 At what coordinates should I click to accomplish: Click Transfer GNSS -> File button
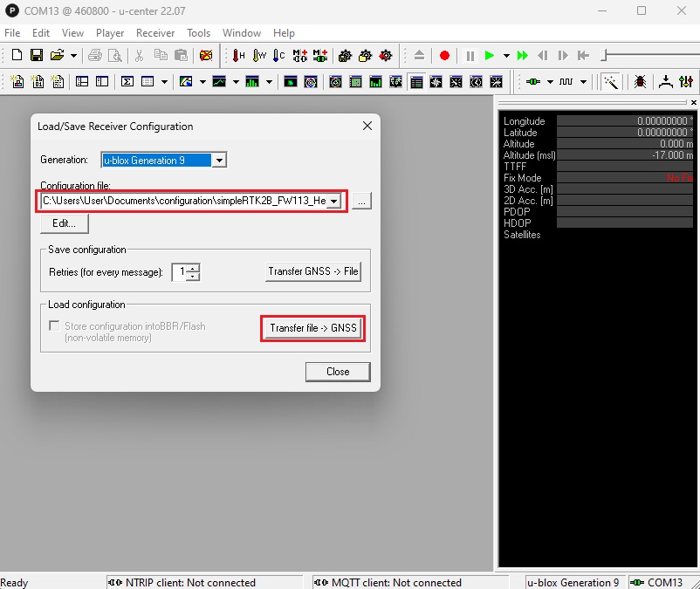click(x=313, y=271)
